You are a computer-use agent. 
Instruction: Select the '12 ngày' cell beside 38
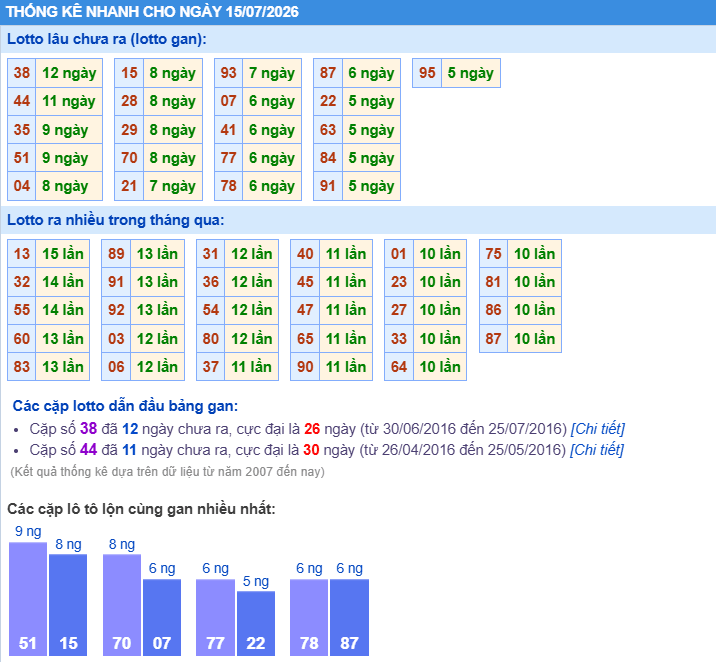69,73
